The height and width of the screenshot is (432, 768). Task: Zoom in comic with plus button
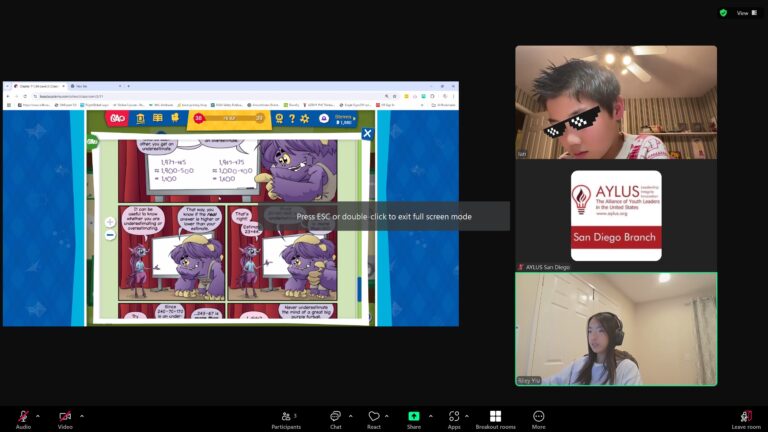click(110, 222)
